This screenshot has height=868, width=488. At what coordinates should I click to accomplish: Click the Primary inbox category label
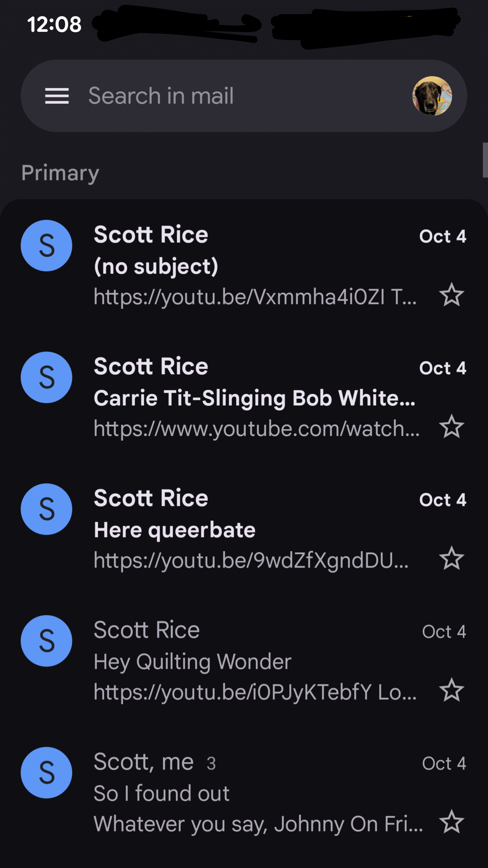(x=60, y=173)
